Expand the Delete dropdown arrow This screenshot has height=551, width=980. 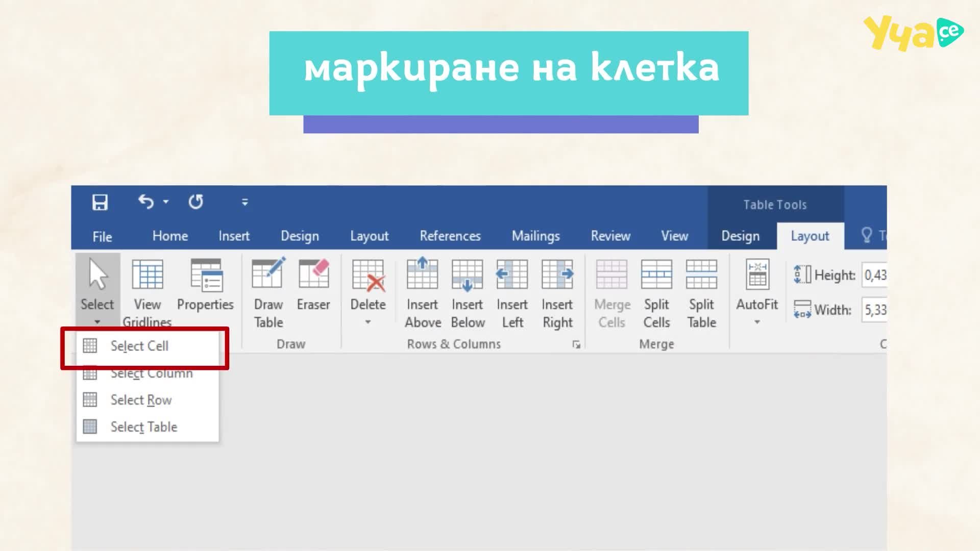[x=367, y=322]
